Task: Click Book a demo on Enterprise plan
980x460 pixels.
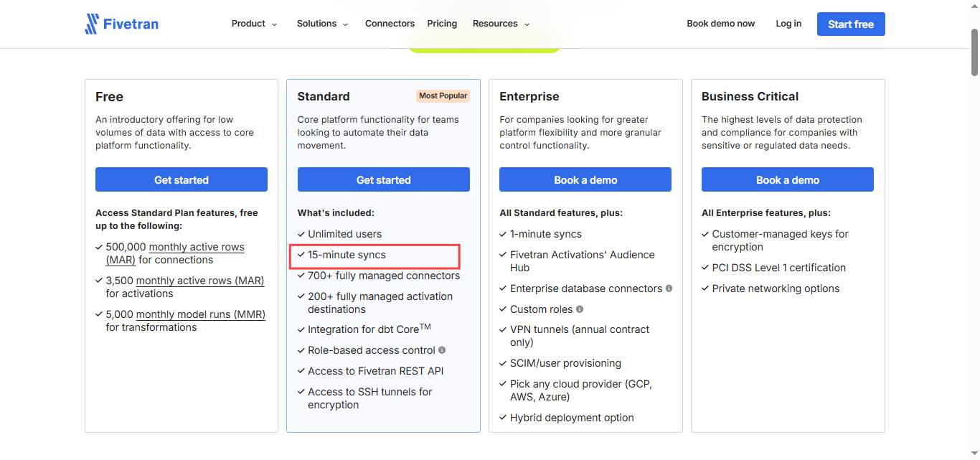Action: (585, 179)
